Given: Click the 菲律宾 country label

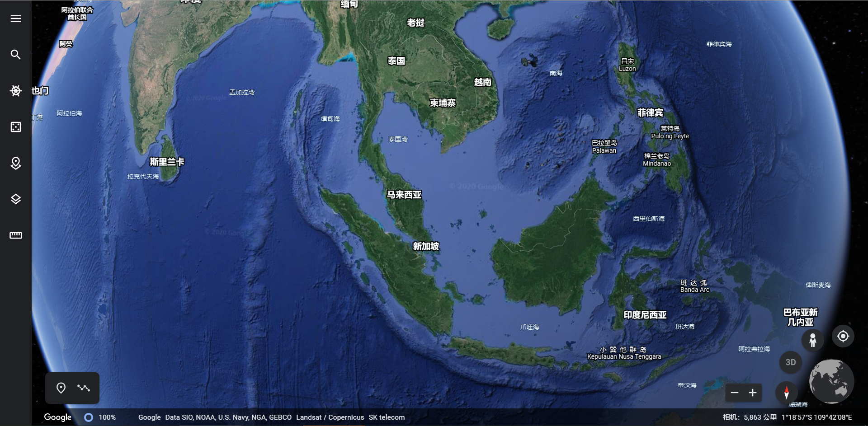Looking at the screenshot, I should (x=650, y=112).
